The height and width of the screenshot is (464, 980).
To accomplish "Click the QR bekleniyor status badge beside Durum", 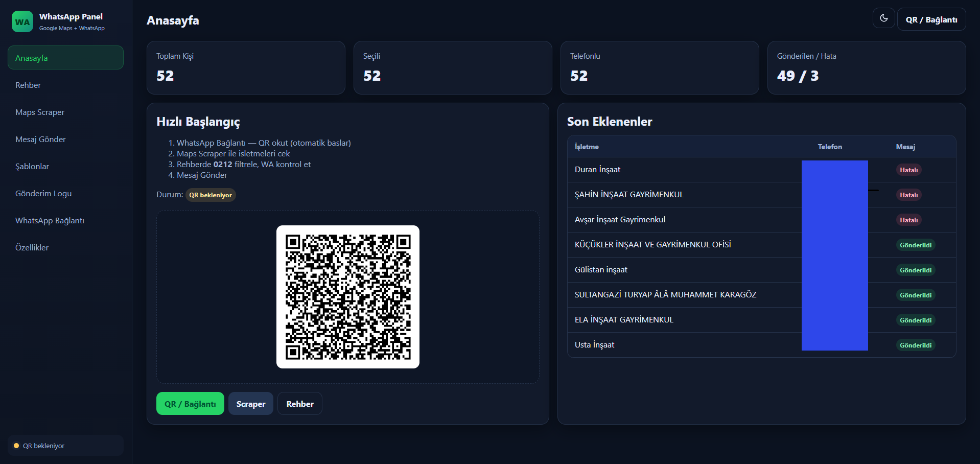I will [211, 195].
